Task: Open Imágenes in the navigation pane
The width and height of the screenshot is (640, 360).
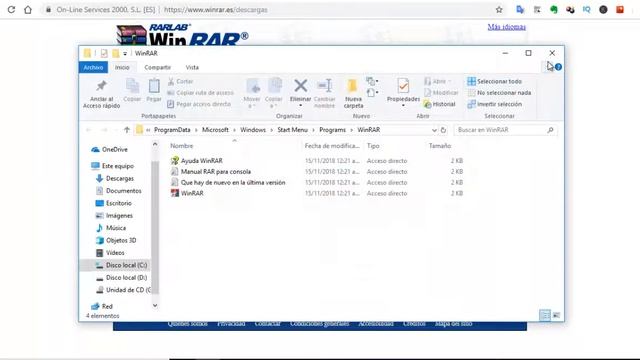Action: (114, 216)
